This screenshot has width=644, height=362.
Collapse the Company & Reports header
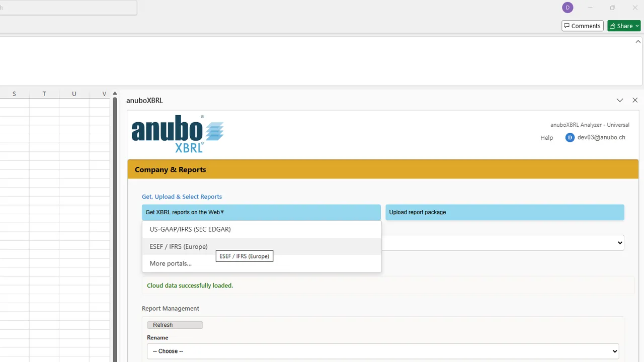click(x=382, y=169)
